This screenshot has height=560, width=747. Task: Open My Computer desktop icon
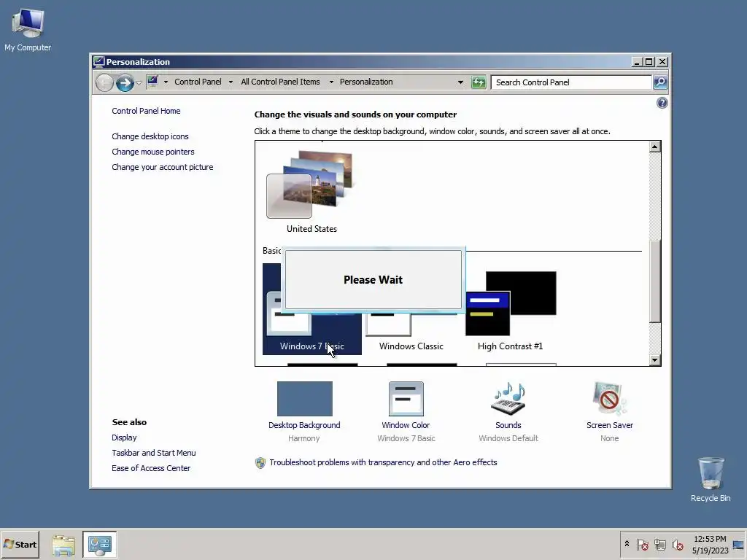(x=28, y=30)
